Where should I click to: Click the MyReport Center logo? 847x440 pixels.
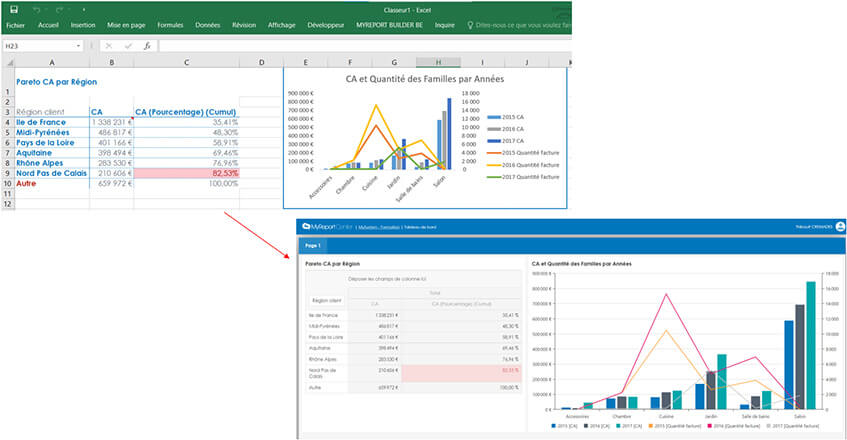pyautogui.click(x=327, y=227)
